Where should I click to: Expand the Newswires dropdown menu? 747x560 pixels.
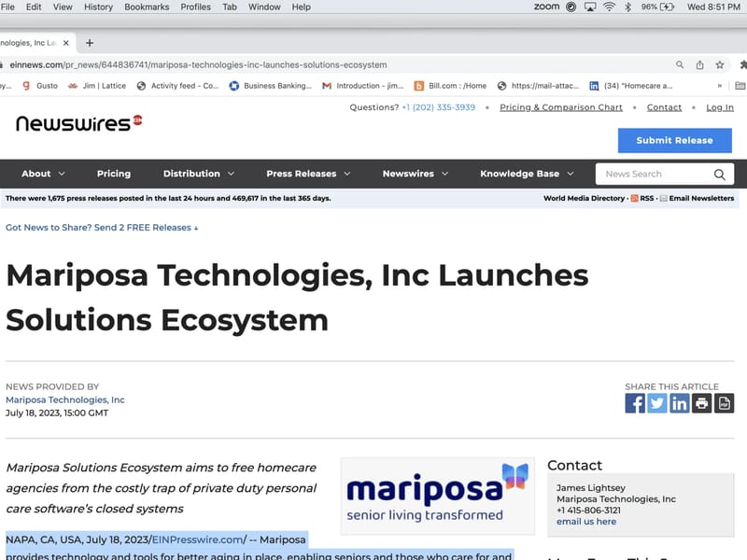click(416, 174)
